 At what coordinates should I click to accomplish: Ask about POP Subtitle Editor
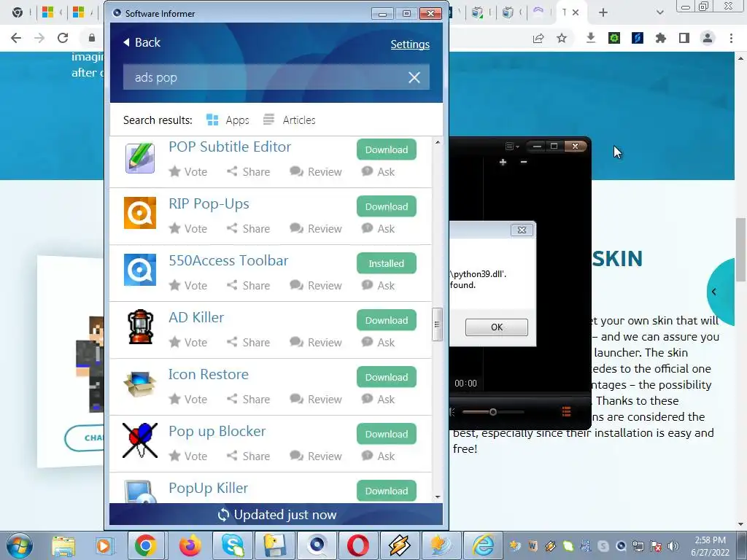[379, 172]
